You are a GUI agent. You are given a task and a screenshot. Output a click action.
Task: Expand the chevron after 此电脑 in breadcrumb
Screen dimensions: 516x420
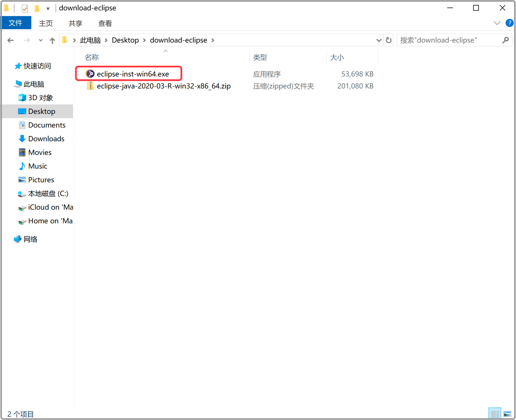pyautogui.click(x=106, y=40)
